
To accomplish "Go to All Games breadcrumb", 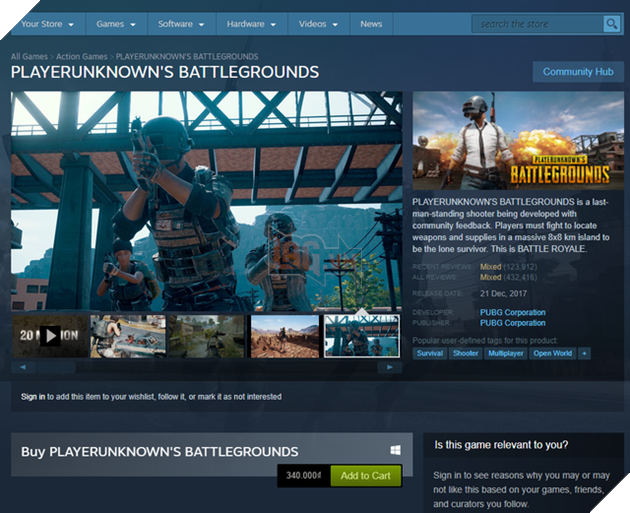I will tap(29, 57).
